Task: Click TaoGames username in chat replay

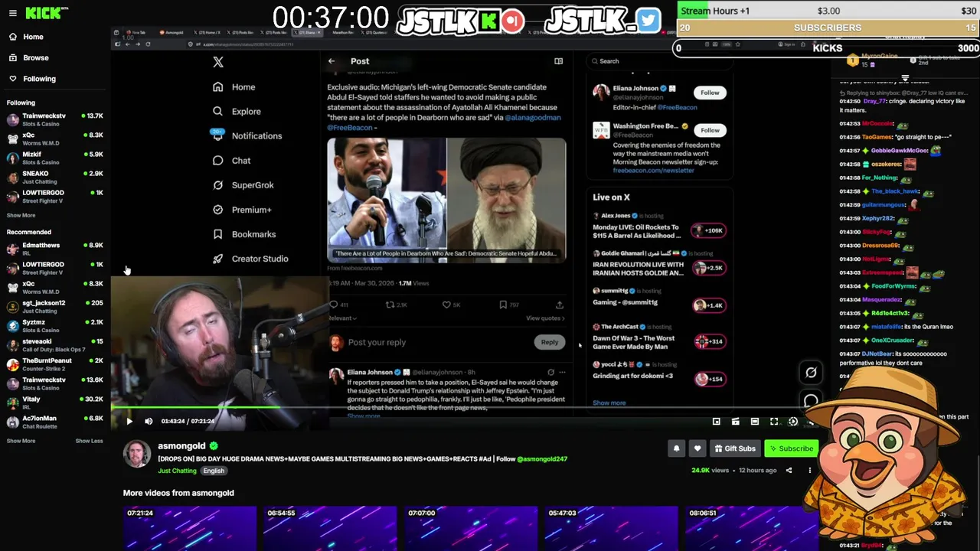Action: coord(877,137)
